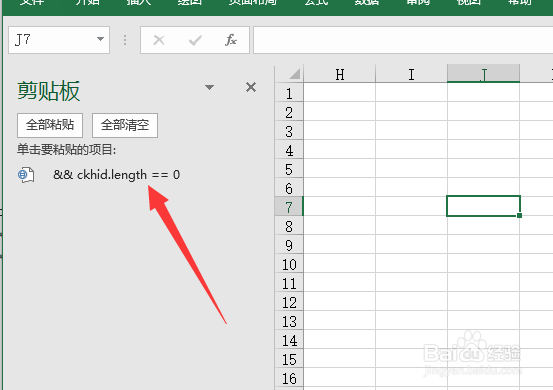Select column J header
Screen dimensions: 553x390
pyautogui.click(x=484, y=74)
